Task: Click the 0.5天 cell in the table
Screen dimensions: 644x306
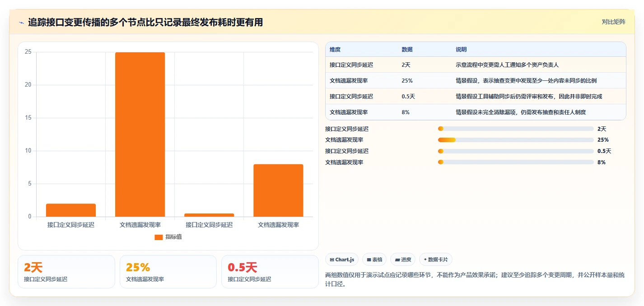Action: (x=408, y=97)
